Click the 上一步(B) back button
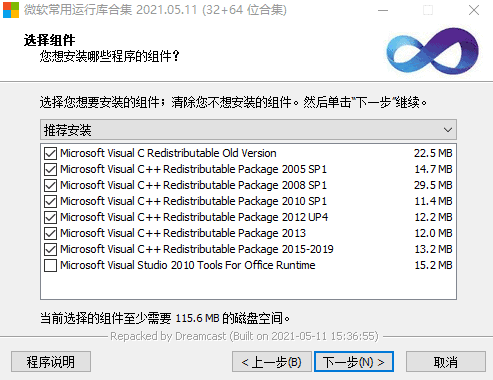 click(272, 362)
